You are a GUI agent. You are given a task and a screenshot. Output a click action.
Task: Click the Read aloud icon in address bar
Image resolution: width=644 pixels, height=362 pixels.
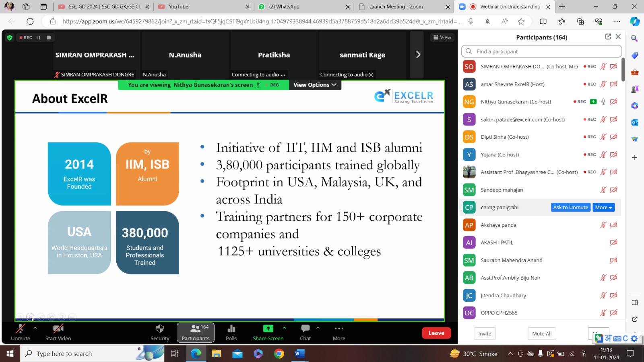pyautogui.click(x=504, y=21)
